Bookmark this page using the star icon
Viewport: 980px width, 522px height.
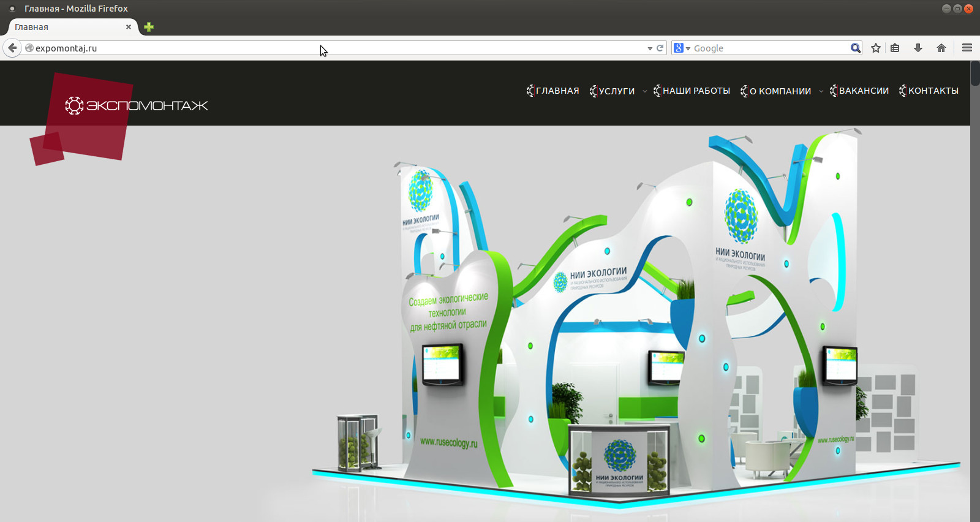point(876,48)
